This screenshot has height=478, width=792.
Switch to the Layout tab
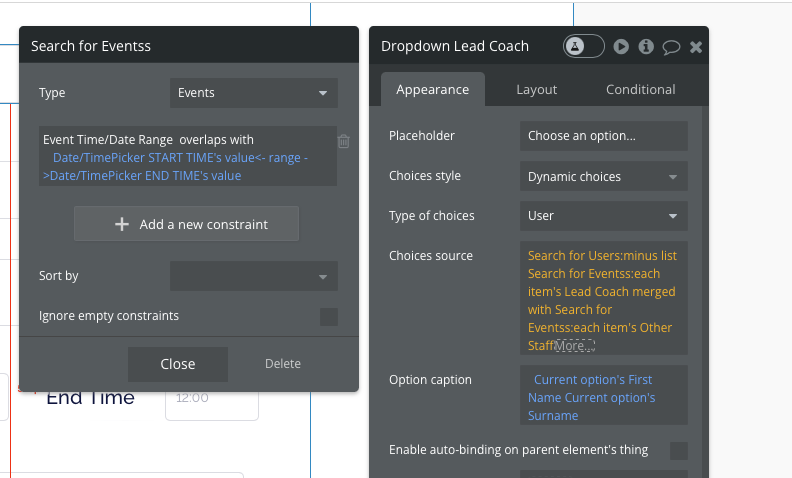tap(536, 89)
